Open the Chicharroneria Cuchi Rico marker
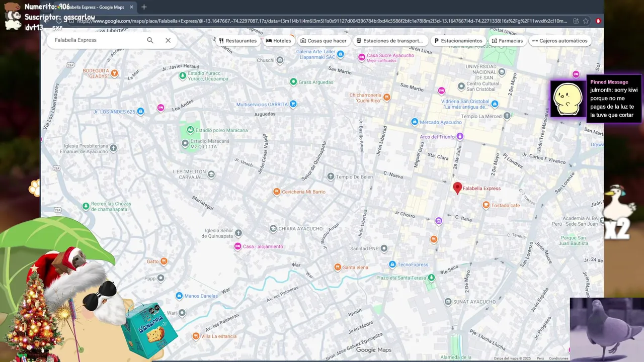The image size is (644, 362). tap(387, 98)
